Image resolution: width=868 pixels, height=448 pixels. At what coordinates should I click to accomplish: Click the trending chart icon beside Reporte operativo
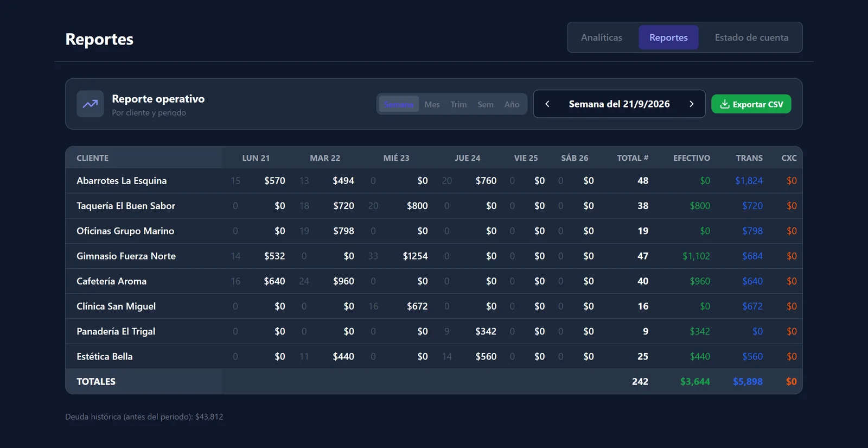90,104
